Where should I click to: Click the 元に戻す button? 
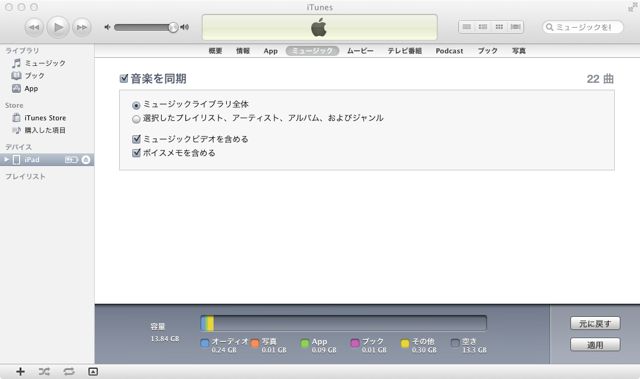coord(595,324)
